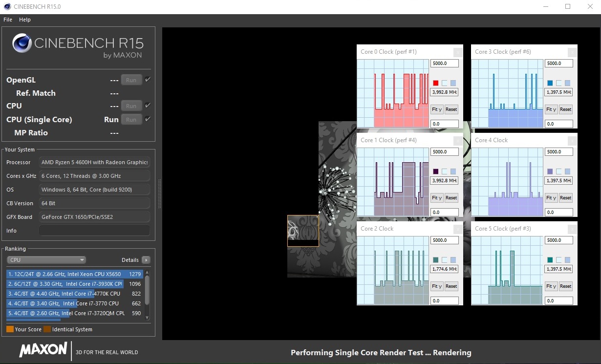Close the Core 0 Clock graph panel
This screenshot has width=601, height=364.
coord(457,52)
